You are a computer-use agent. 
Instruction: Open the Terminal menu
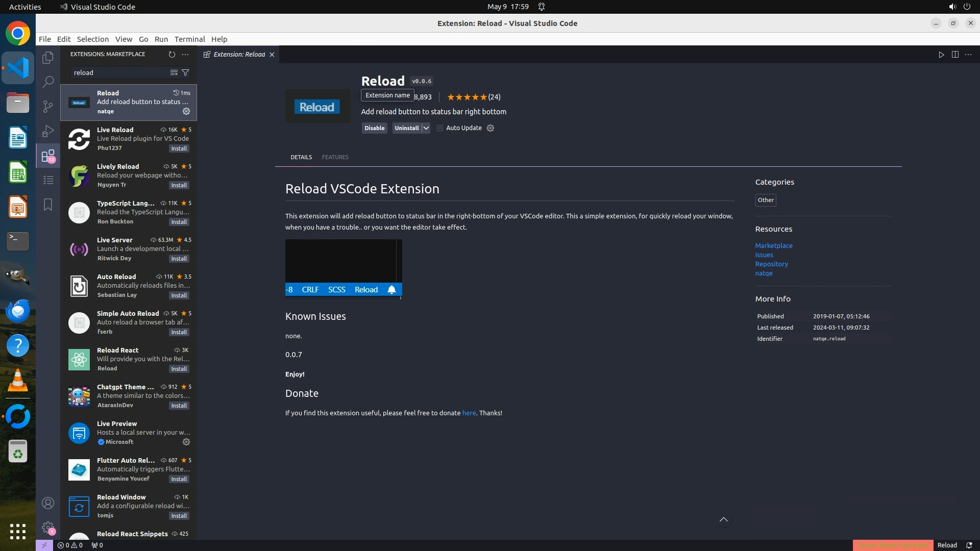(189, 39)
